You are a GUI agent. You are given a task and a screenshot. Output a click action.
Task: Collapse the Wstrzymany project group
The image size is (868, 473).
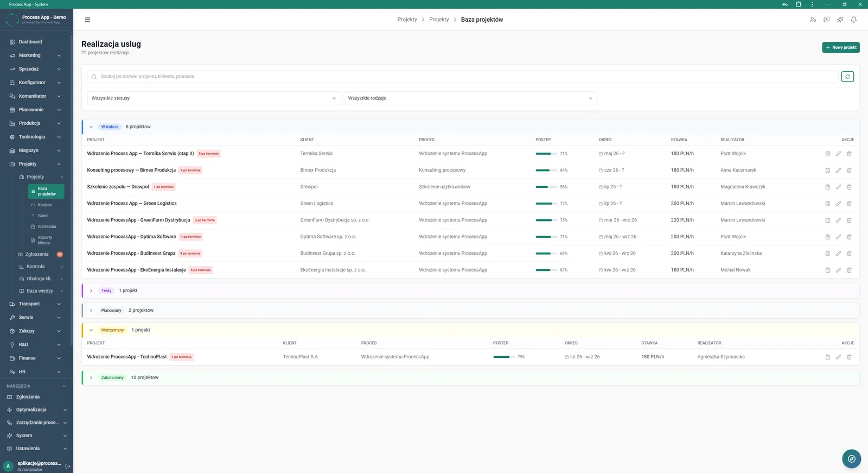point(91,330)
